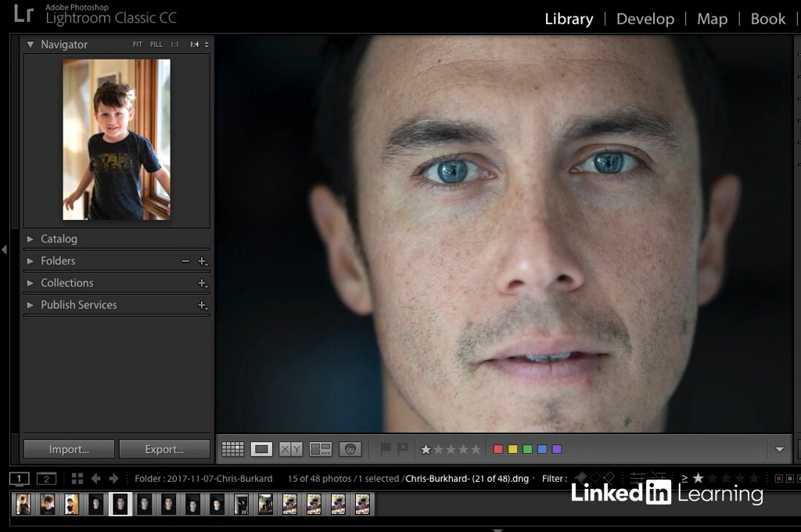Switch to Grid view in toolbar
This screenshot has height=532, width=801.
point(232,449)
